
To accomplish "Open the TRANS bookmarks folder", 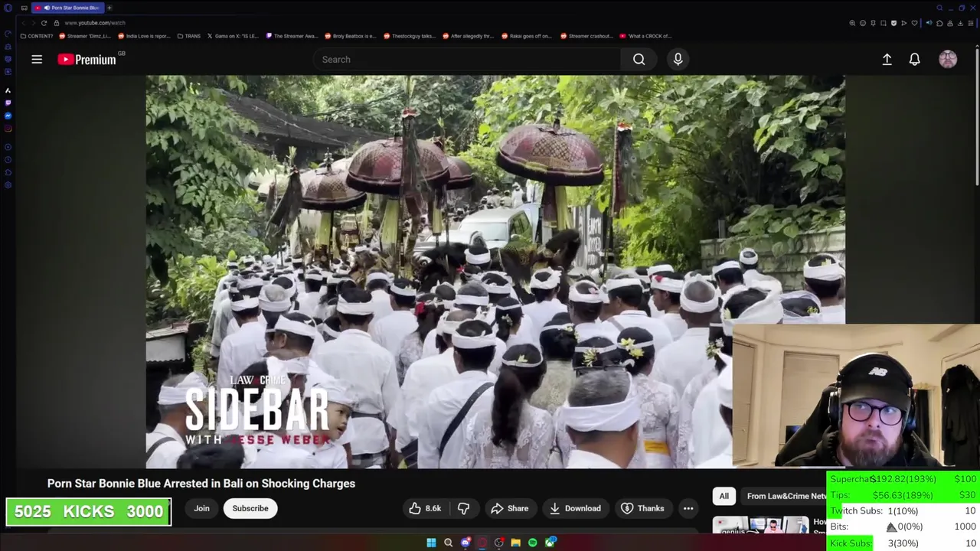I will (x=188, y=36).
